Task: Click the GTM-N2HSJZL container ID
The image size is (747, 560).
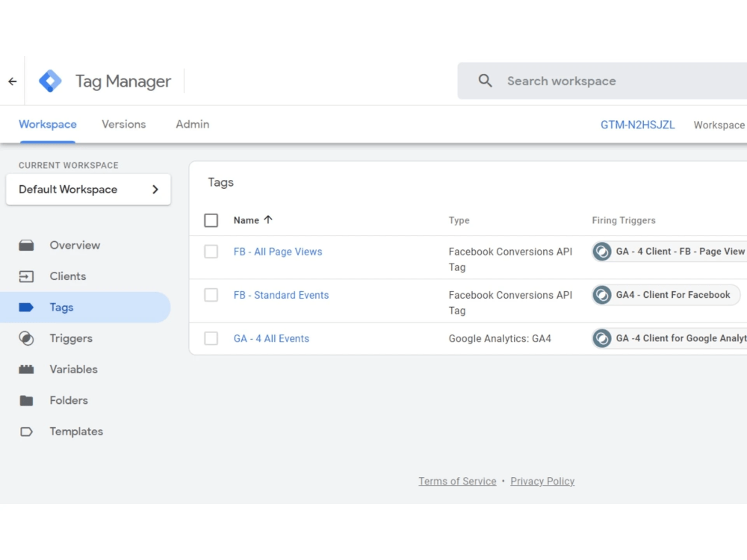Action: (637, 125)
